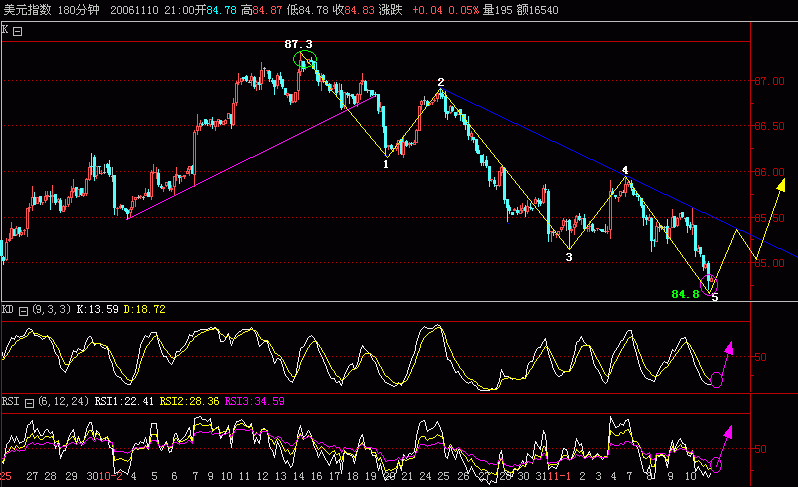Click the amount readout 额16540
The height and width of the screenshot is (487, 798).
537,10
